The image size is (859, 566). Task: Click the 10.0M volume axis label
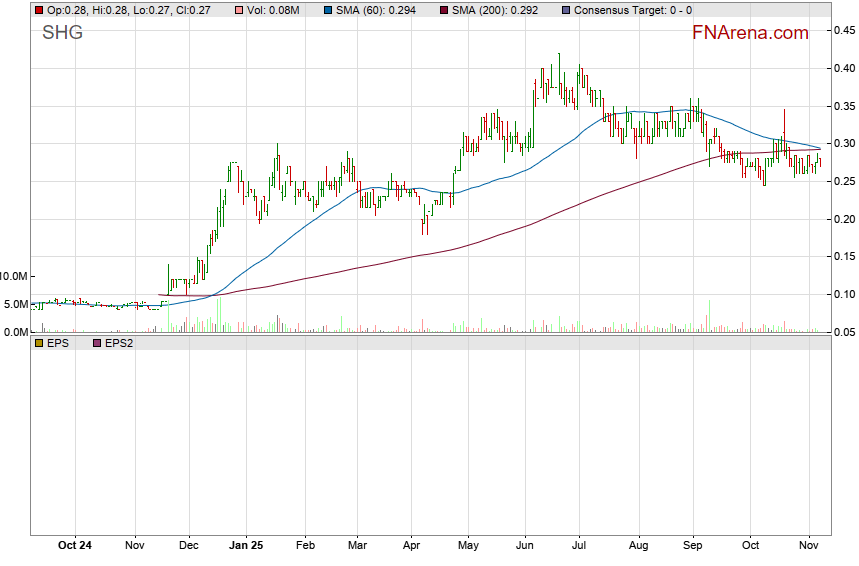14,276
